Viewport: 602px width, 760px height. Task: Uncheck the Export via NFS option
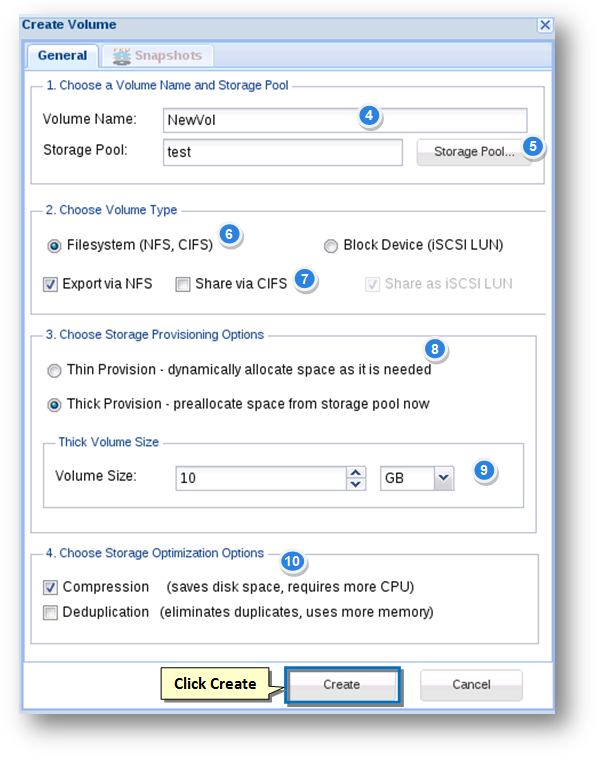point(50,284)
